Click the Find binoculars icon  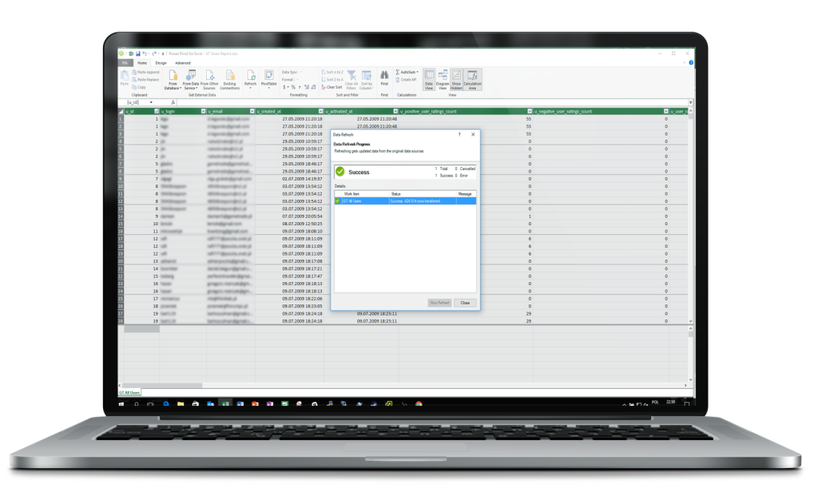pyautogui.click(x=384, y=75)
